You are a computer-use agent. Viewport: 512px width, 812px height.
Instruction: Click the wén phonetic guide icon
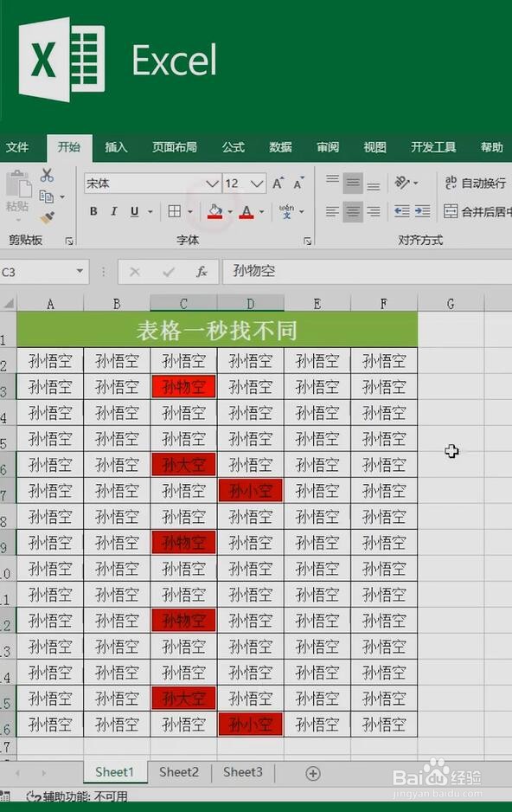pos(286,211)
